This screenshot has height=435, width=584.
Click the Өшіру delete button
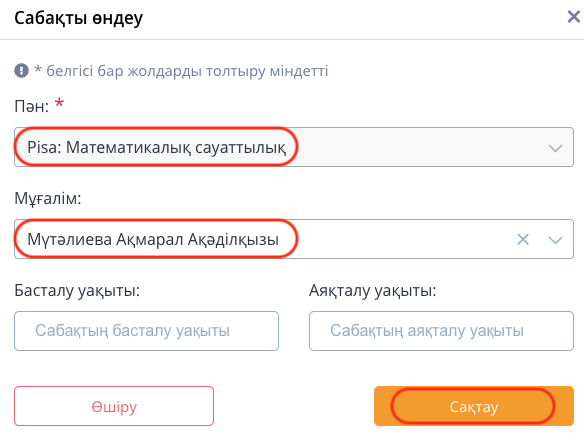[x=114, y=406]
